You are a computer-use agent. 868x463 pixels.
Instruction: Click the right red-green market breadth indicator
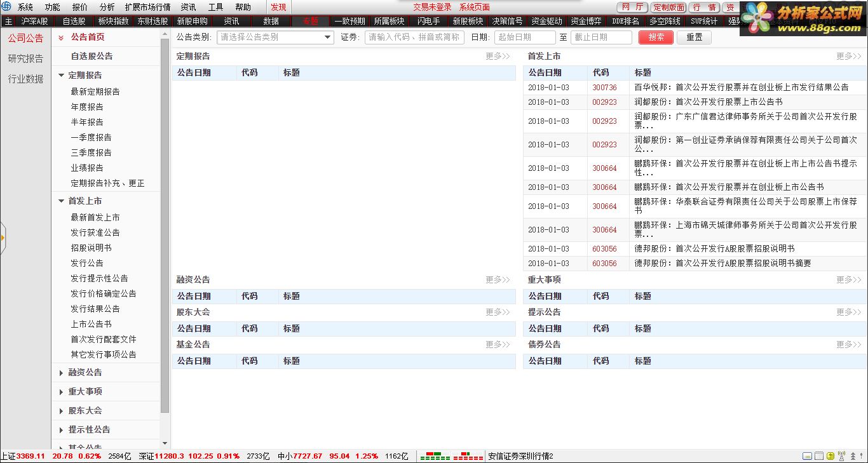468,456
